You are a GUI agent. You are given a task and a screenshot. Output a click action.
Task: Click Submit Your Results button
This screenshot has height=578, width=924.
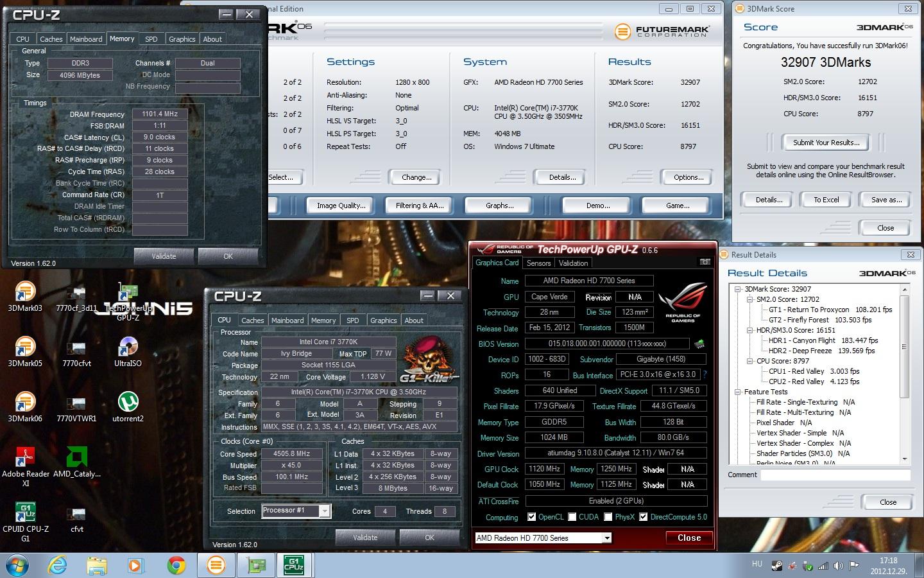[826, 143]
